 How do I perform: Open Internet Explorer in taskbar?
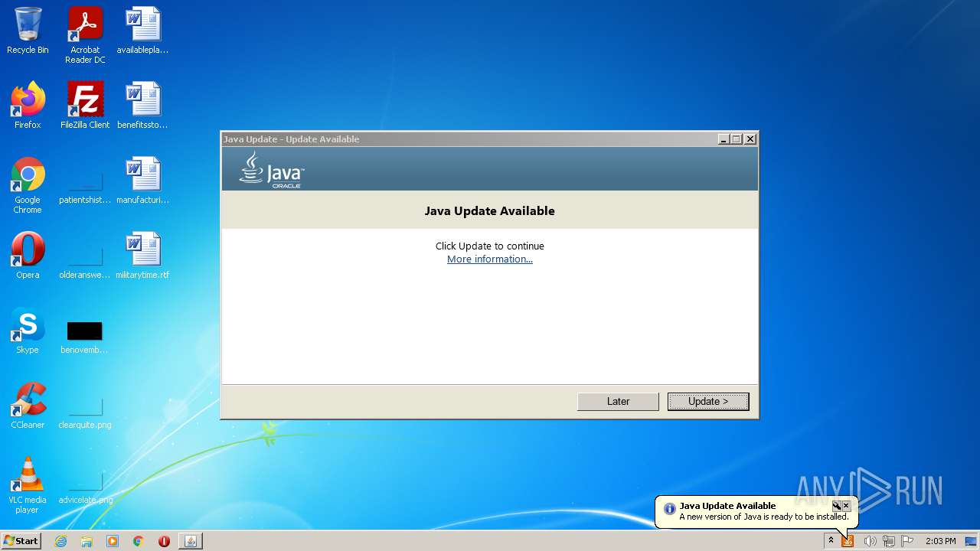pos(60,541)
